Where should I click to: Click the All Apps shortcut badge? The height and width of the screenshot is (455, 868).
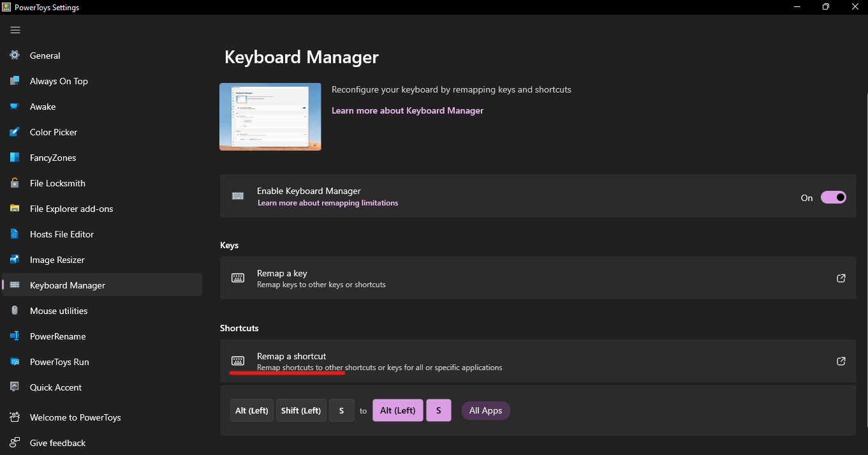pos(485,410)
